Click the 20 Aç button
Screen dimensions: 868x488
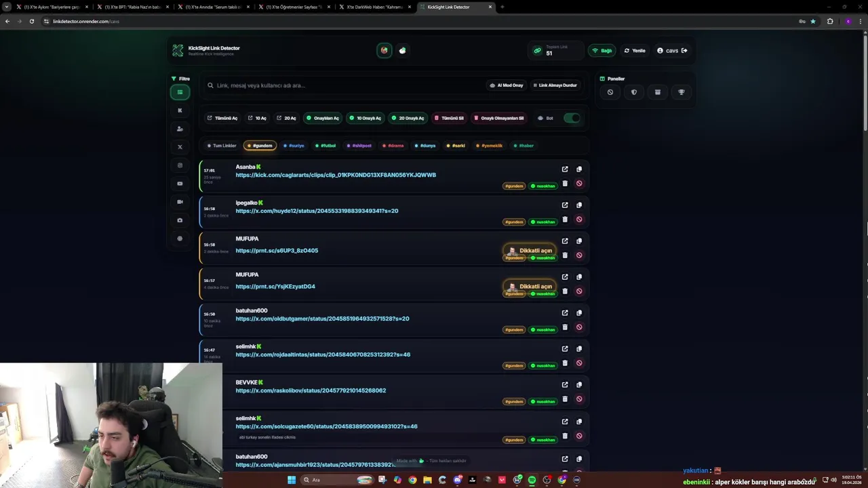[286, 118]
